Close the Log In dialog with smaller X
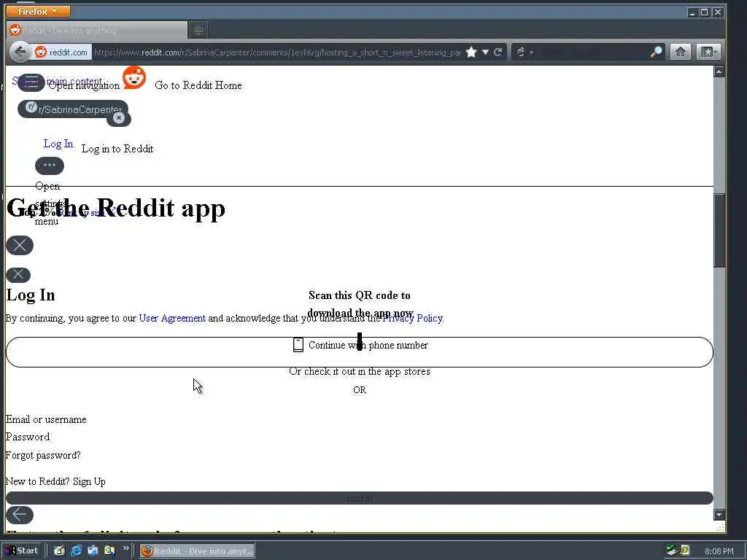Viewport: 747px width, 560px height. click(18, 274)
